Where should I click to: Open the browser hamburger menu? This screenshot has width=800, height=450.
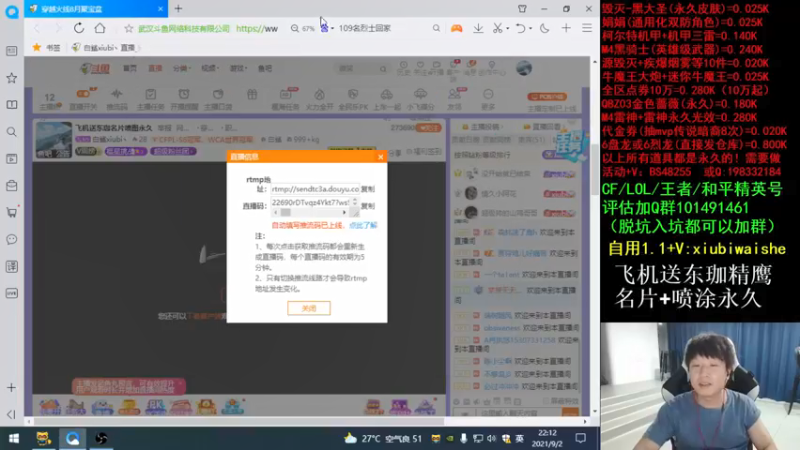coord(587,29)
